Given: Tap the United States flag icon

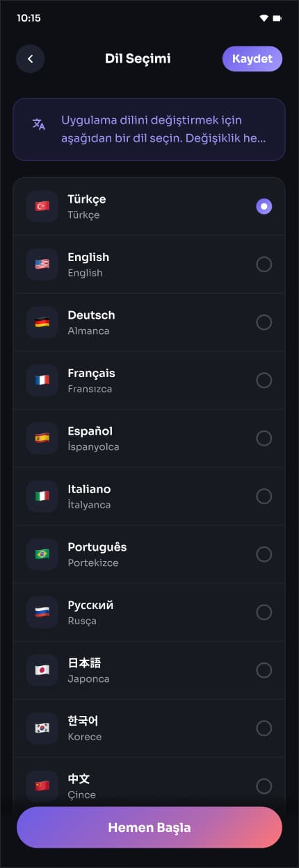Looking at the screenshot, I should click(x=42, y=264).
